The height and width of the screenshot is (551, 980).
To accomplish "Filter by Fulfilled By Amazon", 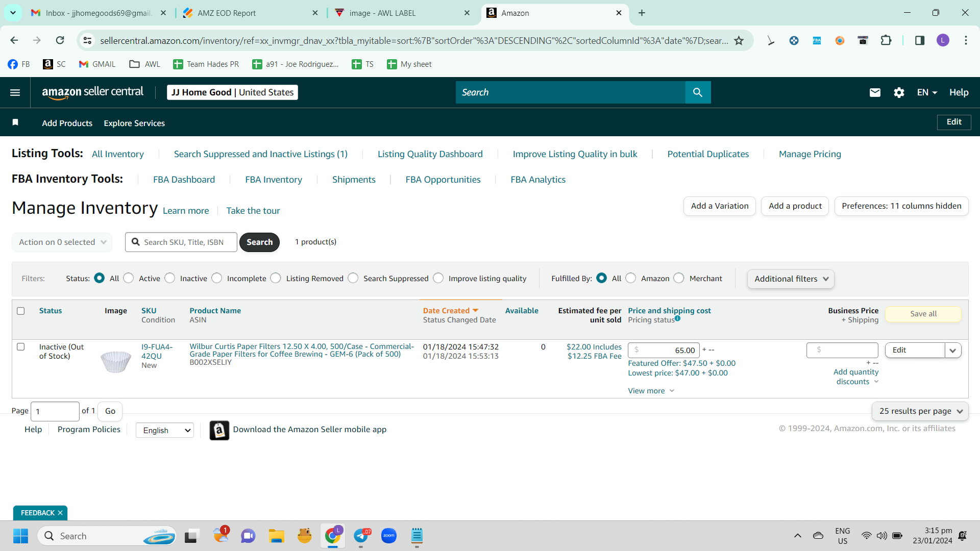I will (x=631, y=278).
